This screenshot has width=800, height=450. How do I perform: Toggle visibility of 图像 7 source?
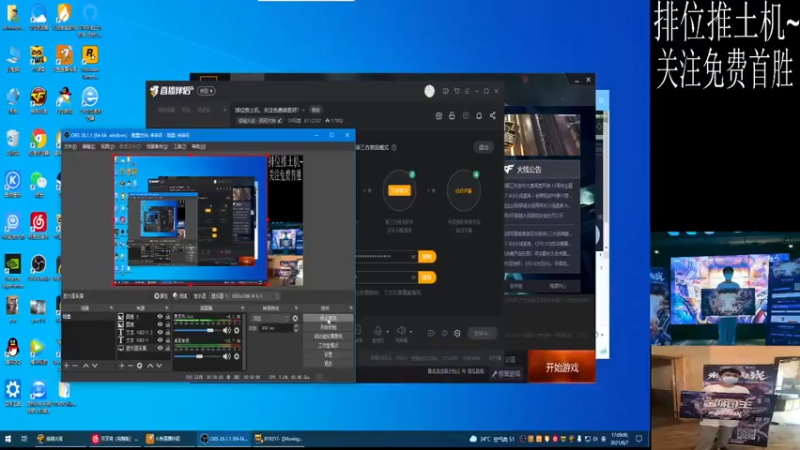tap(160, 317)
